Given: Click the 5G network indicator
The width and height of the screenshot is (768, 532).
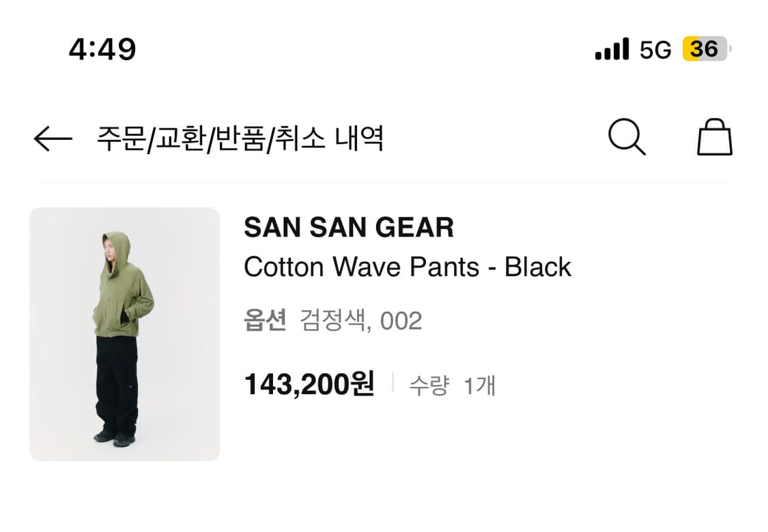Looking at the screenshot, I should [654, 48].
